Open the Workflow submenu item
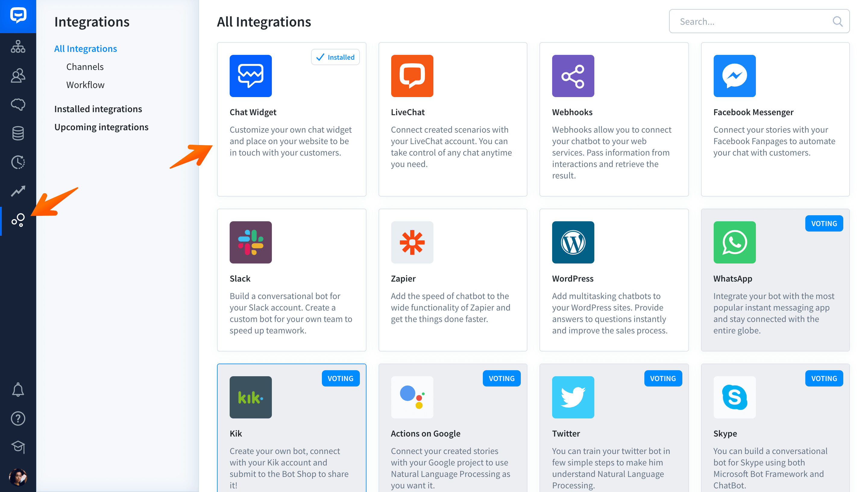This screenshot has width=868, height=492. (86, 85)
